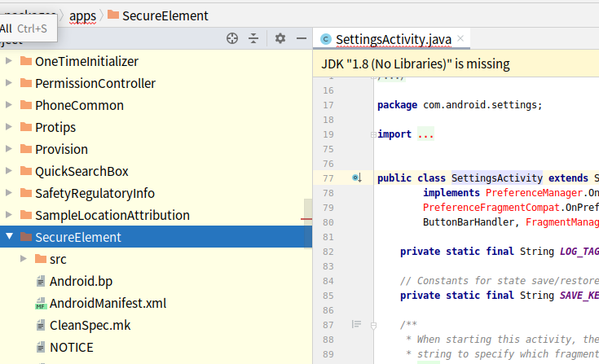Select the PermissionController tree item
Viewport: 599px width, 364px height.
[95, 83]
